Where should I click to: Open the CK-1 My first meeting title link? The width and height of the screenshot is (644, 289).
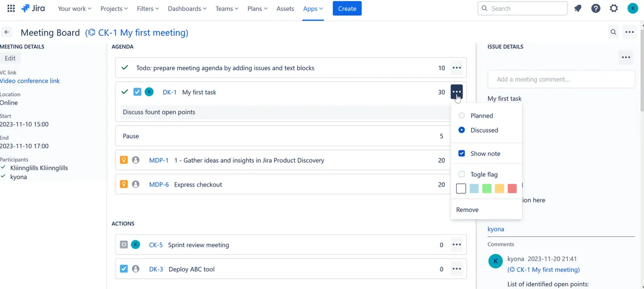click(x=137, y=33)
